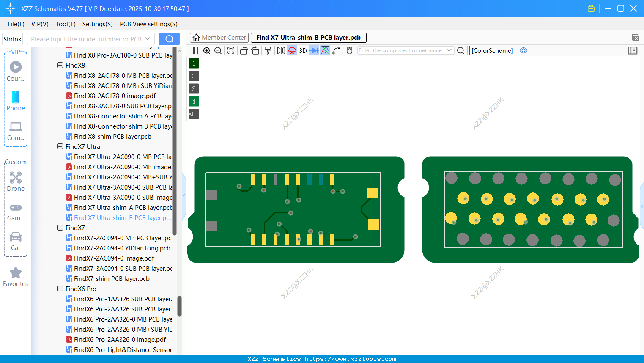This screenshot has width=644, height=363.
Task: Click the XZZ Schematics logo icon
Action: click(x=10, y=8)
